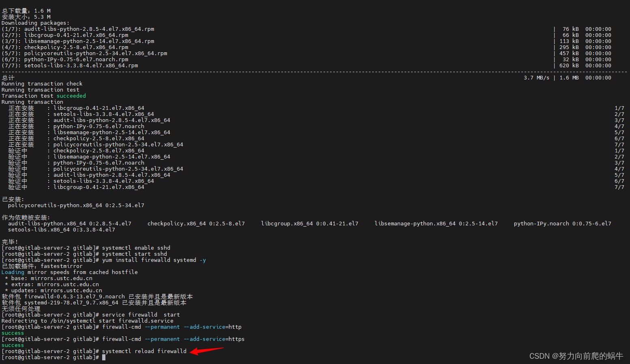Click the 'systemctl start sshd' command
Image resolution: width=630 pixels, height=364 pixels.
pyautogui.click(x=135, y=254)
